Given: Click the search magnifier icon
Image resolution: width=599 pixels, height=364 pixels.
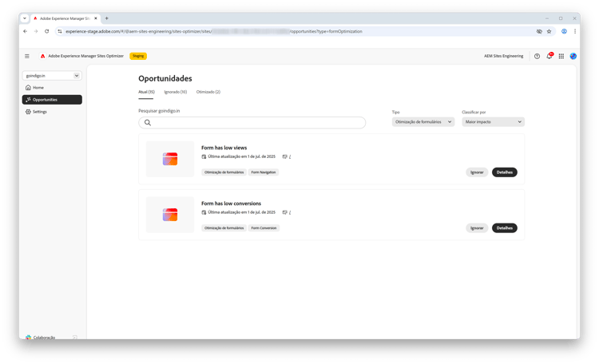Looking at the screenshot, I should tap(148, 123).
